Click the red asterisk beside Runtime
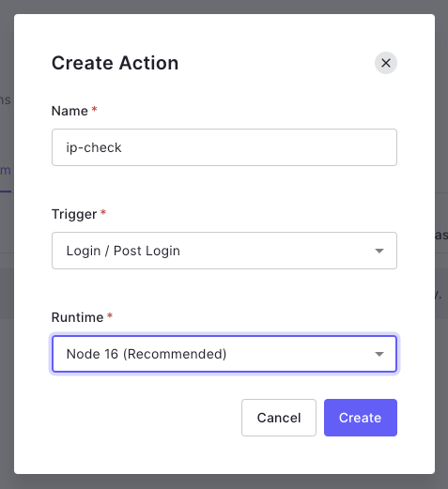This screenshot has height=489, width=448. tap(110, 316)
